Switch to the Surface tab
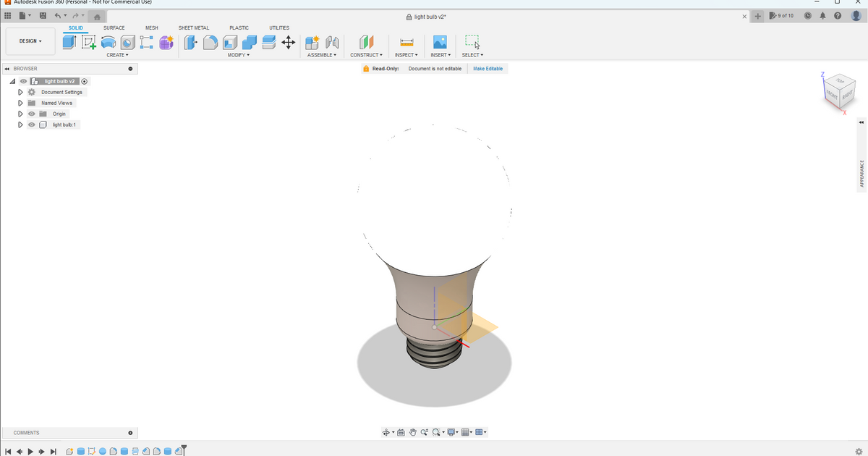Screen dimensions: 868x456 tap(114, 28)
